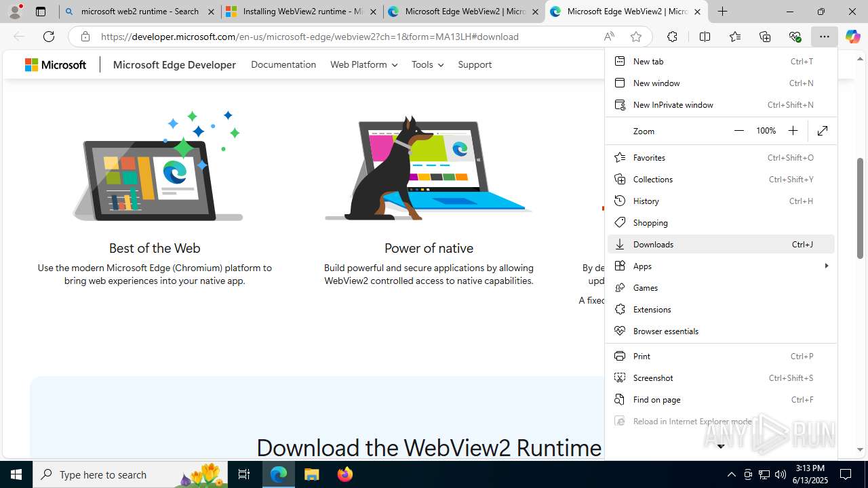Viewport: 868px width, 488px height.
Task: Add page to favorites with star icon
Action: click(x=636, y=37)
